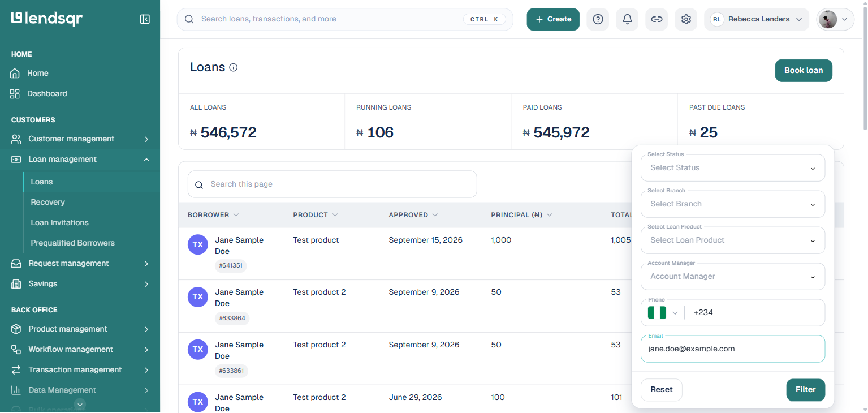Click the Phone number input field
The height and width of the screenshot is (413, 868).
coord(755,313)
